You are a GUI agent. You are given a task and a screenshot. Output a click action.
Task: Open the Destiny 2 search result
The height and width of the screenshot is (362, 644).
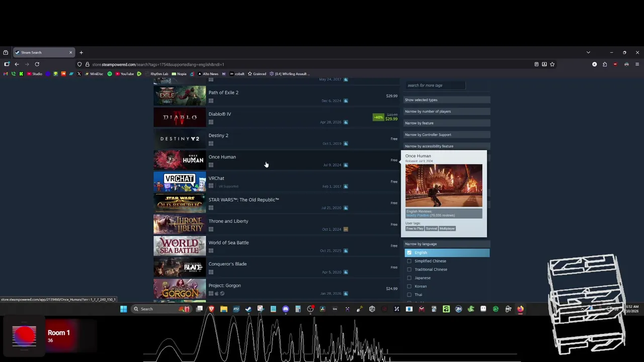276,139
